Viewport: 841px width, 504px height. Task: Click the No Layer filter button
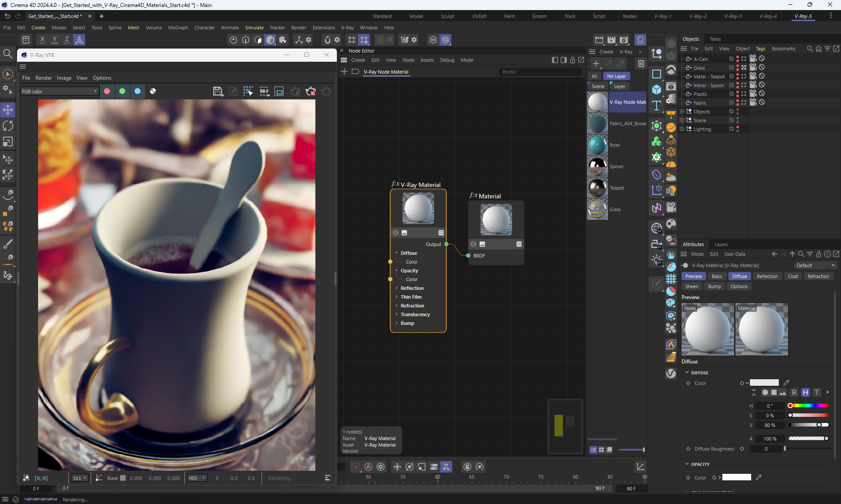click(616, 76)
